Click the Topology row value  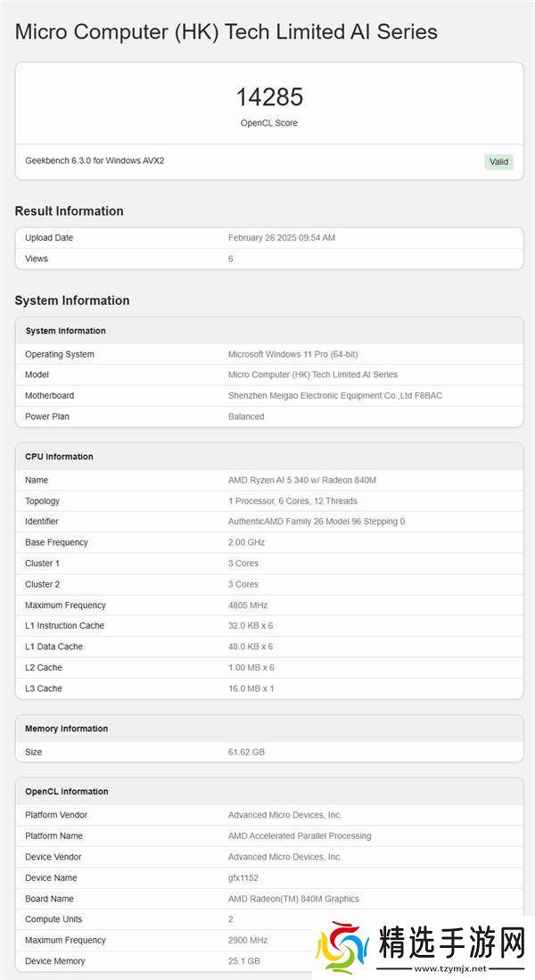pyautogui.click(x=292, y=501)
